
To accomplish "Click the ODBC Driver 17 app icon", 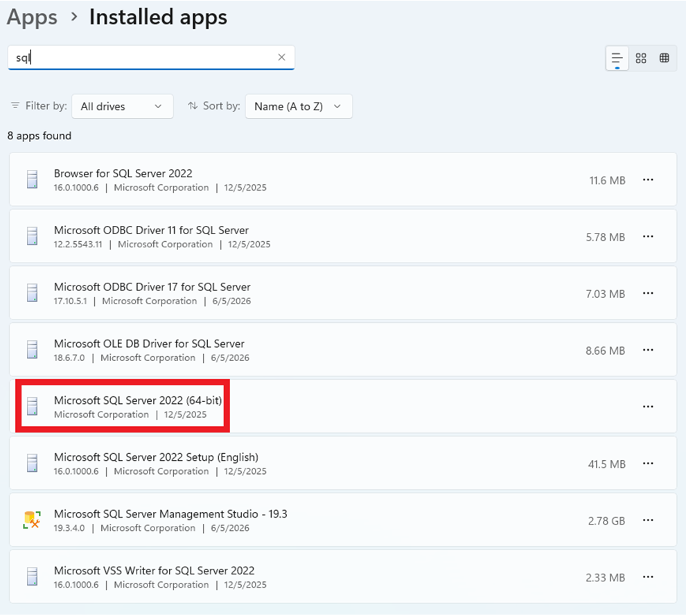I will pyautogui.click(x=33, y=292).
